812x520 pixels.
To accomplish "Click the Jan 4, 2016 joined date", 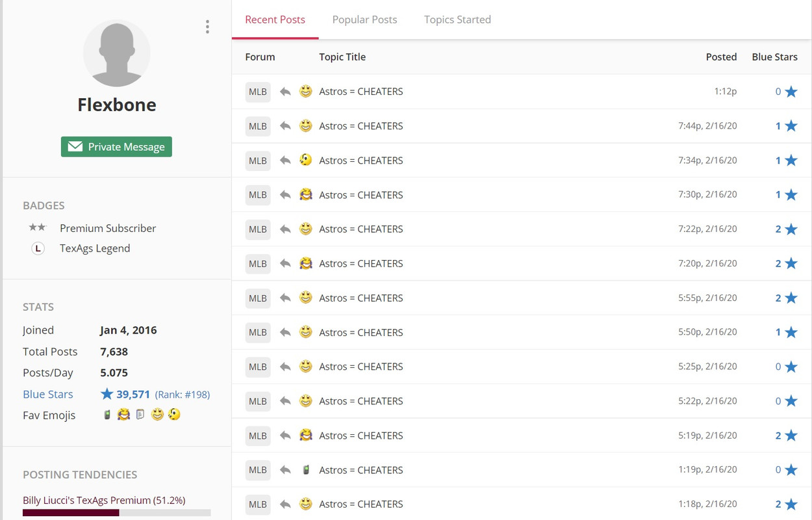I will click(129, 330).
